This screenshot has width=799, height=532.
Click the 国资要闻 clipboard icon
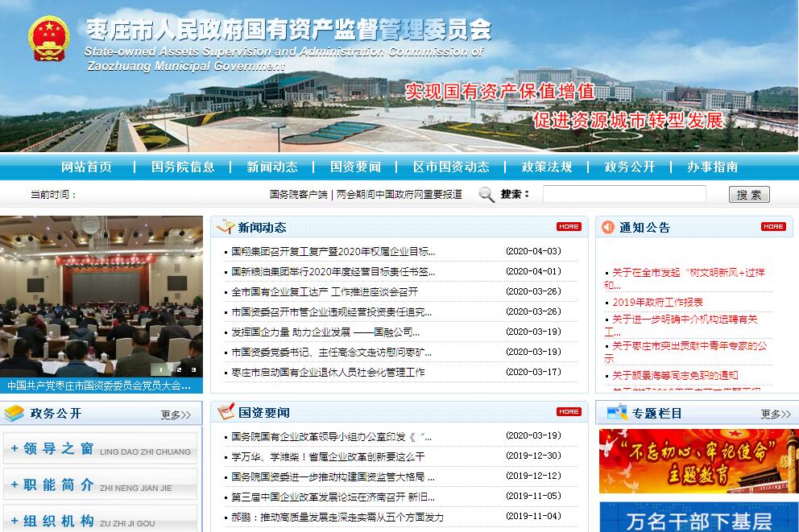point(225,412)
